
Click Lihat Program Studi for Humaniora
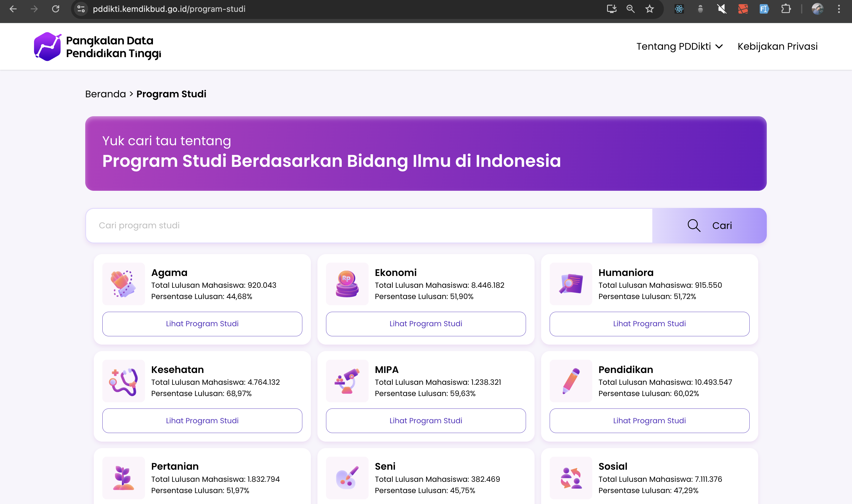tap(649, 324)
